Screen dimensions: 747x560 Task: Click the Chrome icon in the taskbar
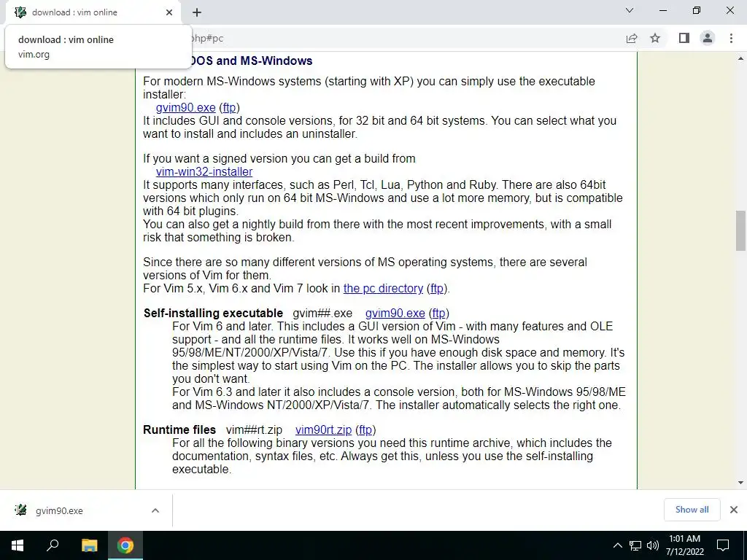(x=125, y=545)
